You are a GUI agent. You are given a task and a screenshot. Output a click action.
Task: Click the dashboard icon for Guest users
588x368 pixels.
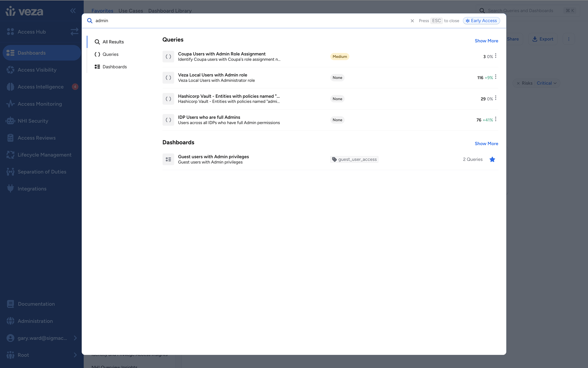[x=168, y=159]
